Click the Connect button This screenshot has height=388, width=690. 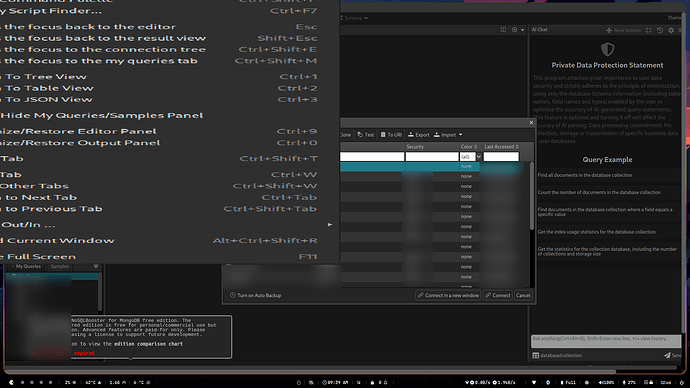tap(498, 296)
